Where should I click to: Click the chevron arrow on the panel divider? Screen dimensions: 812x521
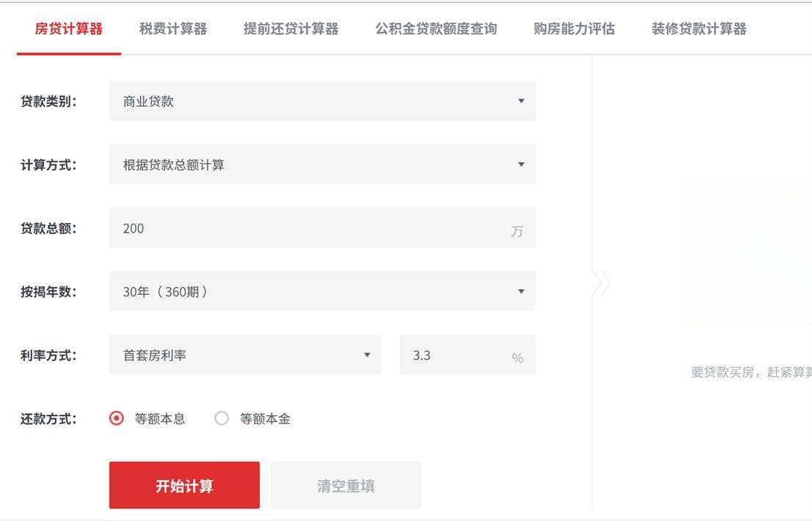601,283
